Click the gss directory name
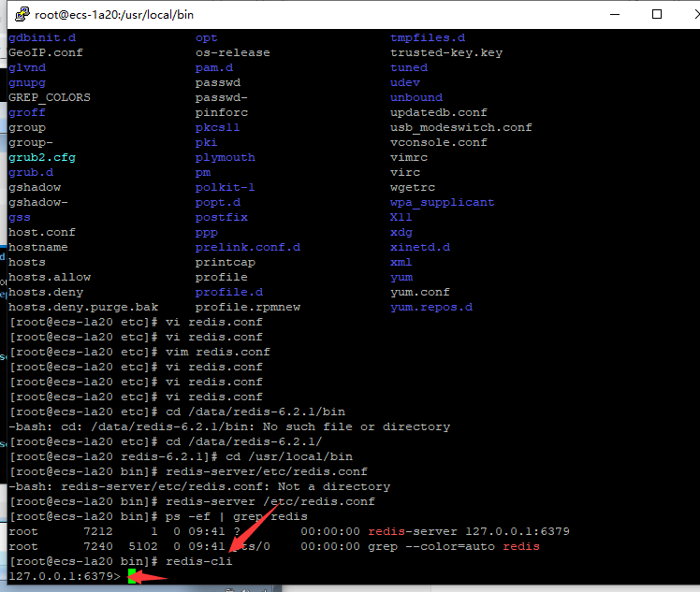The image size is (700, 592). click(x=20, y=217)
